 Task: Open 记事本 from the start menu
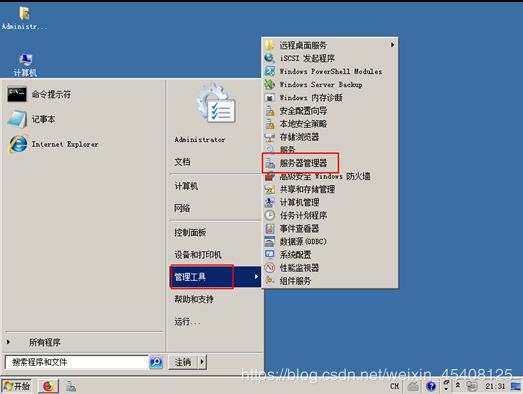coord(32,119)
